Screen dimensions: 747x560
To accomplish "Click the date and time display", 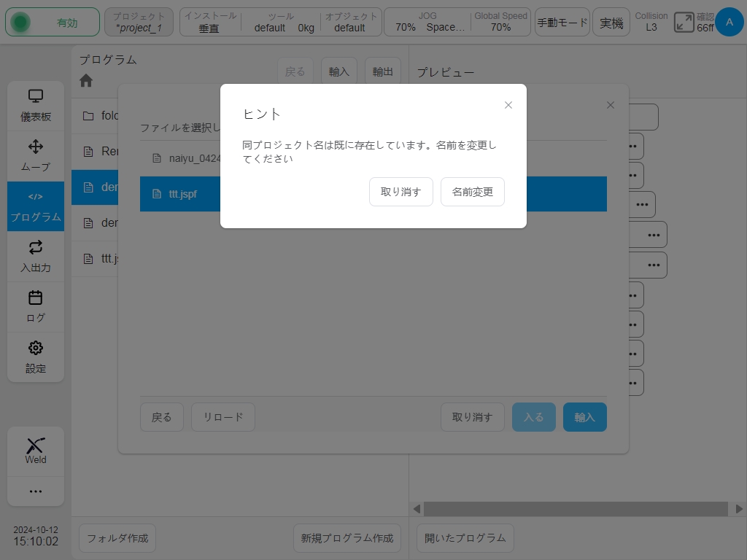I will (36, 536).
